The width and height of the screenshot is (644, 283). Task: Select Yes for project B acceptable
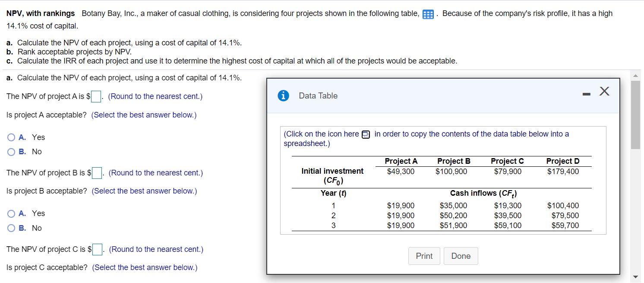pos(11,213)
